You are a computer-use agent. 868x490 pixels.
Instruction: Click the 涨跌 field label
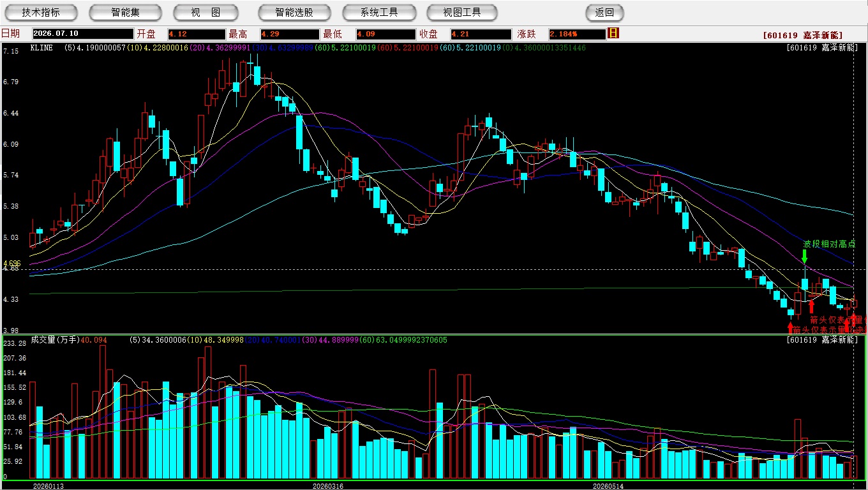coord(527,34)
